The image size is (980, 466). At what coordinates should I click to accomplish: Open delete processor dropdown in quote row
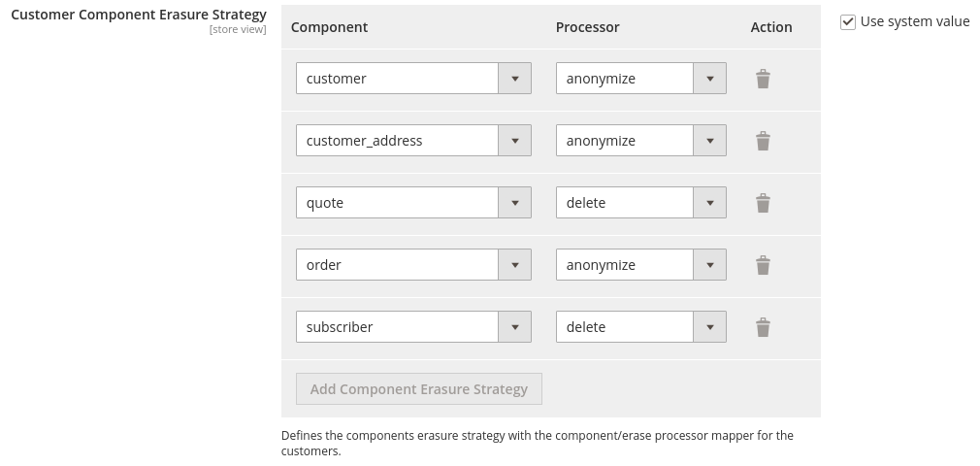click(x=641, y=202)
